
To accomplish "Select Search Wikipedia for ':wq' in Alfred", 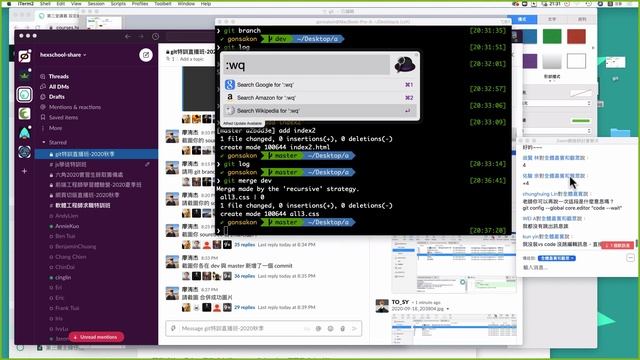I will (320, 111).
